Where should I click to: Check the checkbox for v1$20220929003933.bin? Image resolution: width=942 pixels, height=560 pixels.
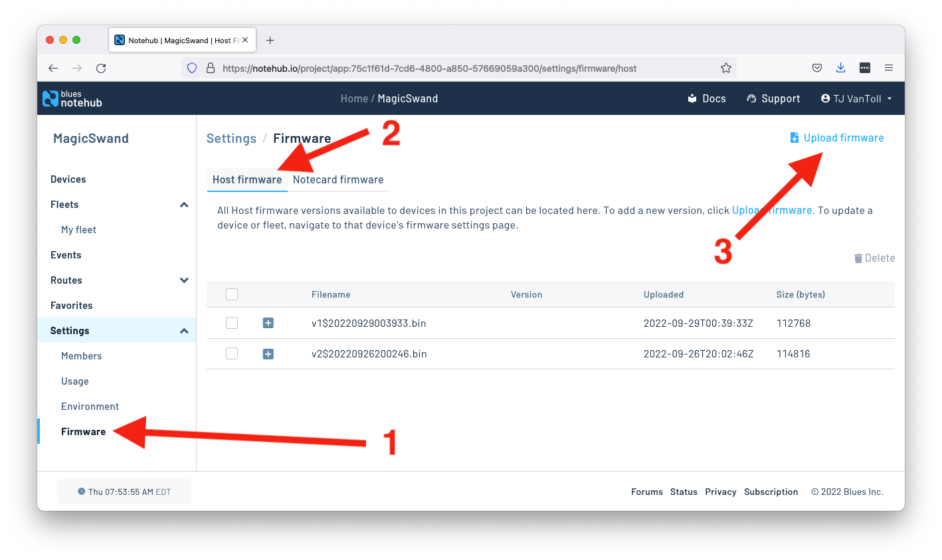tap(232, 323)
